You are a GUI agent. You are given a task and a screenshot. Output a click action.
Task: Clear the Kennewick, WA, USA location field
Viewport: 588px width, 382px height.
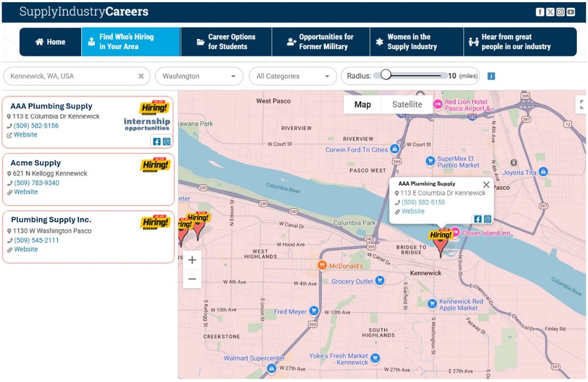(141, 76)
